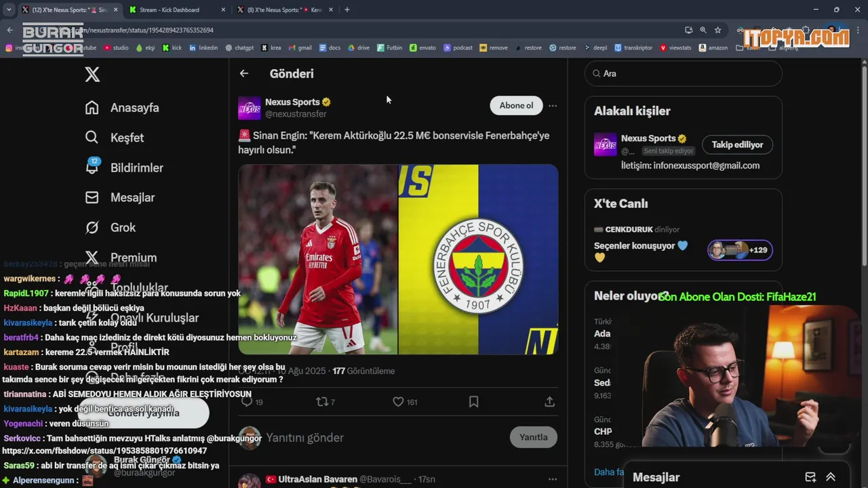This screenshot has height=488, width=868.
Task: Compose a new message in Mesajlar drawer
Action: pyautogui.click(x=810, y=477)
